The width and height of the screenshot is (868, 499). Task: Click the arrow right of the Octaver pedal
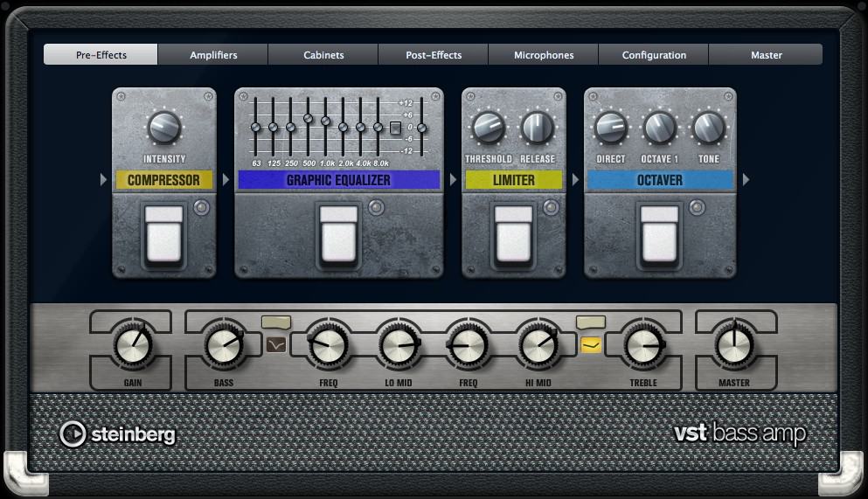[746, 179]
